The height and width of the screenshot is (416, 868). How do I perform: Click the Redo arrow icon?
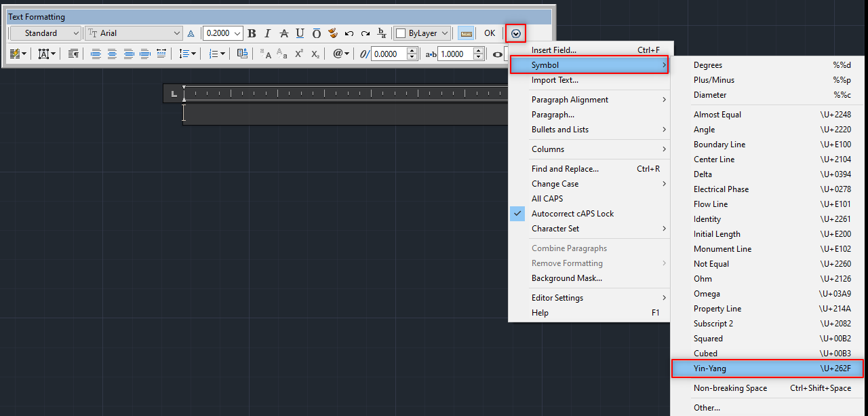tap(366, 33)
